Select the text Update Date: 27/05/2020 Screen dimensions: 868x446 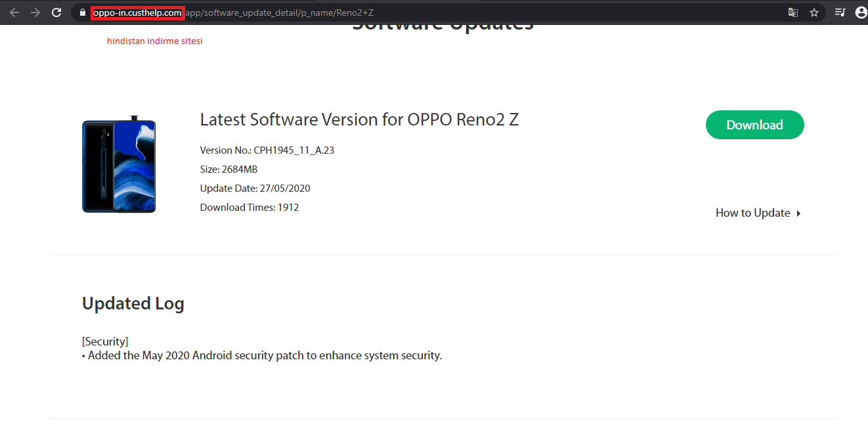pyautogui.click(x=255, y=189)
